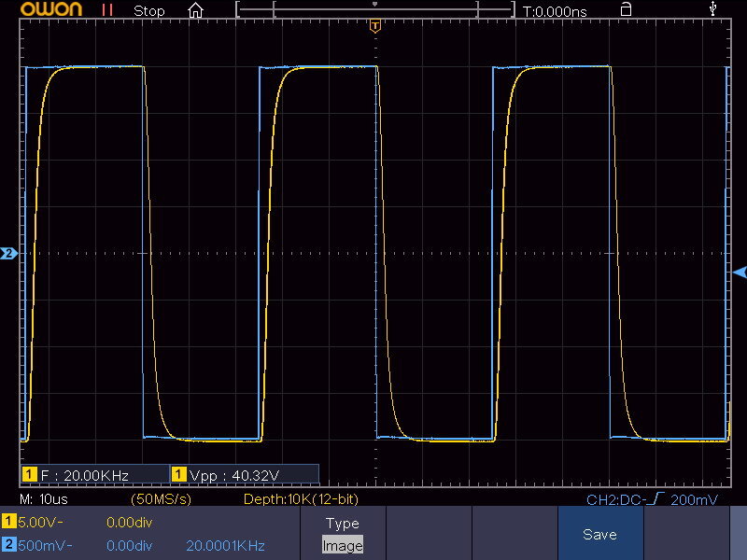Click the blue trigger level arrow
747x560 pixels.
740,272
